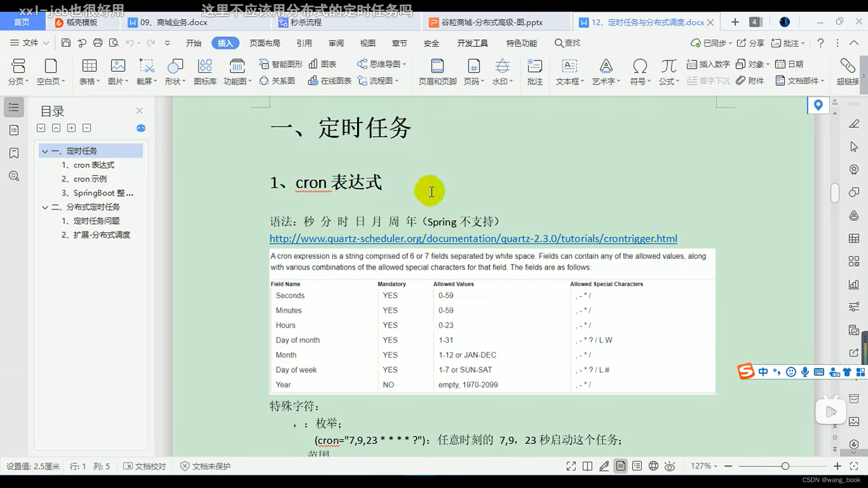The width and height of the screenshot is (868, 488).
Task: Open the quartz-scheduler crontrigger hyperlink
Action: [x=473, y=239]
